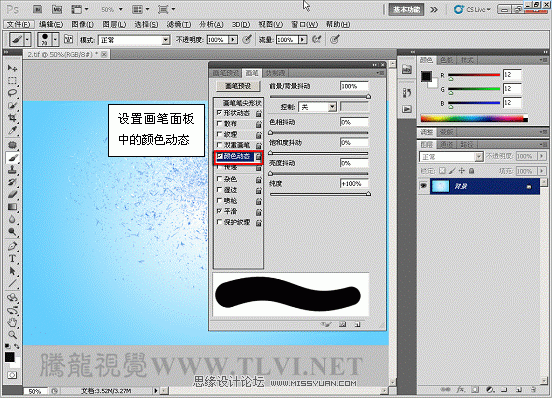Open the 滤镜(T) menu
This screenshot has width=552, height=398.
point(179,24)
